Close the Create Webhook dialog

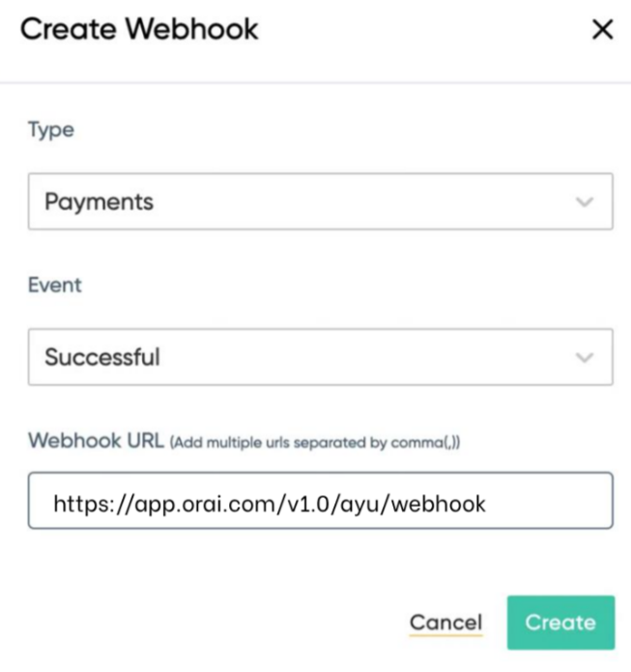point(602,30)
